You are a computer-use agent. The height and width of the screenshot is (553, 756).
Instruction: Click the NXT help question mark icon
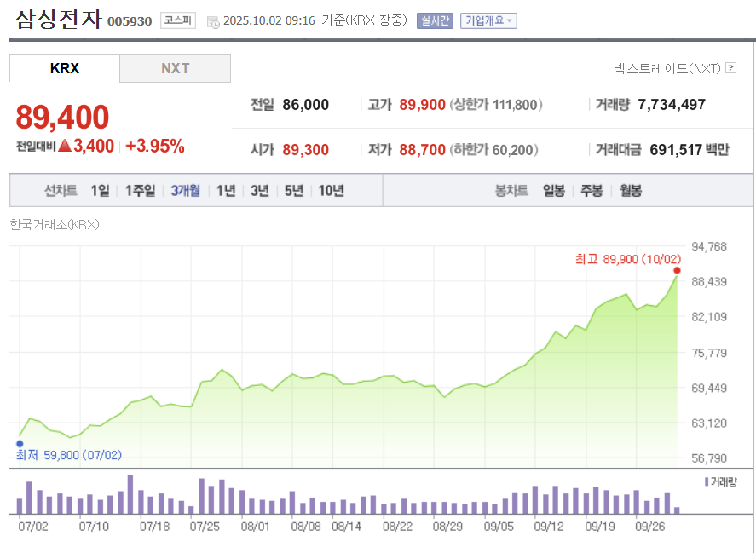pyautogui.click(x=731, y=68)
